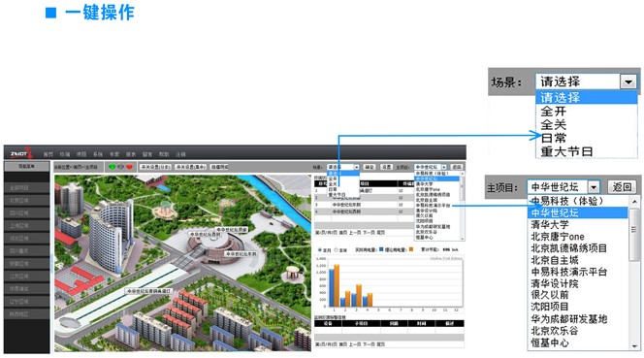Screen dimensions: 644x358
Task: Open the 报表 menu in the app top bar
Action: [131, 154]
